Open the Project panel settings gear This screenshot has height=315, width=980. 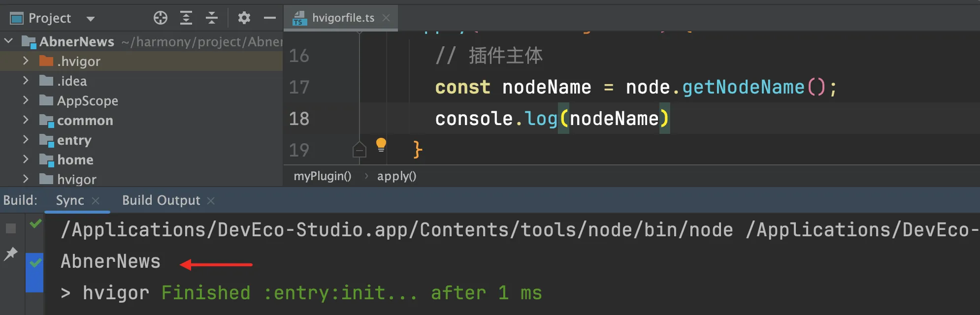pos(244,18)
